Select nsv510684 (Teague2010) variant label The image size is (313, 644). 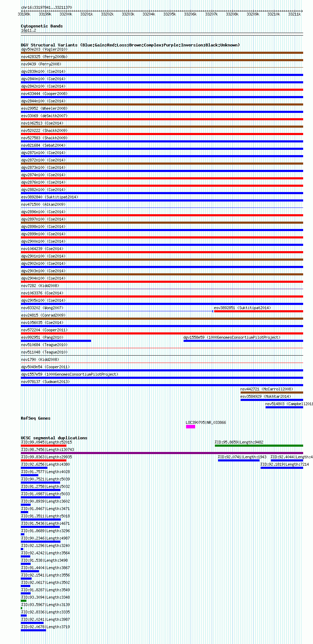click(44, 345)
